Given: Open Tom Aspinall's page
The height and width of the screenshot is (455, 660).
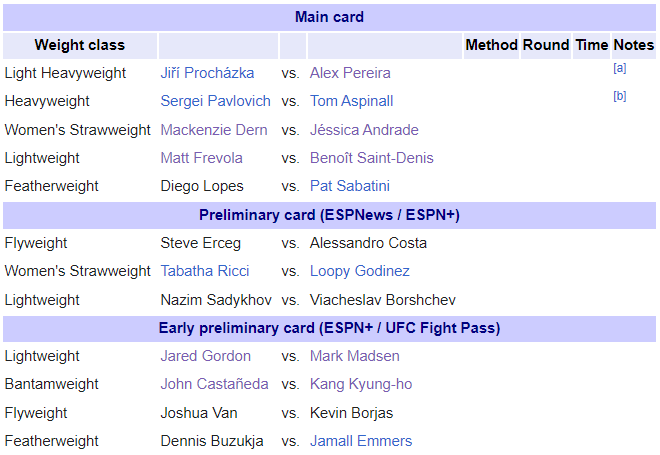Looking at the screenshot, I should click(x=351, y=101).
